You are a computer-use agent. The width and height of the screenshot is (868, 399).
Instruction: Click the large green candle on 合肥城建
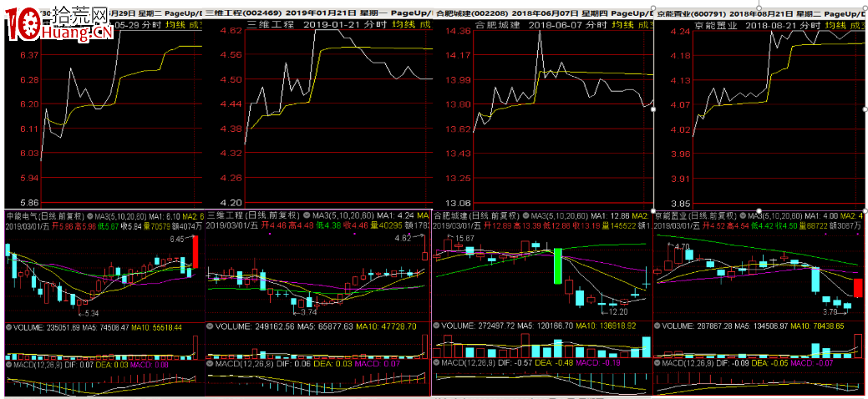click(x=557, y=266)
